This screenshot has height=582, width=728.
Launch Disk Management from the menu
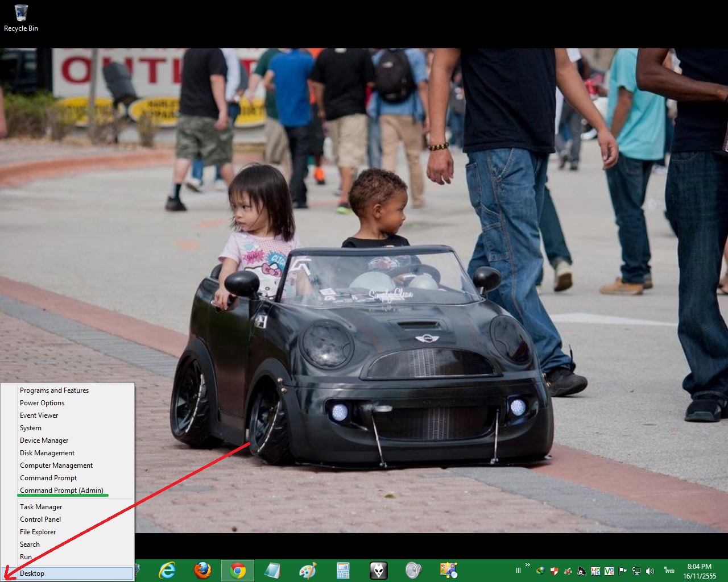[67, 453]
